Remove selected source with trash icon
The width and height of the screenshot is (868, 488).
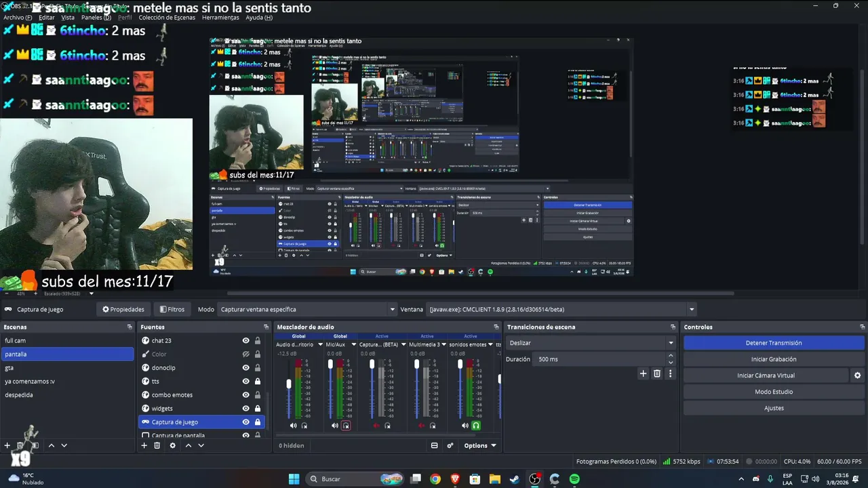[157, 445]
